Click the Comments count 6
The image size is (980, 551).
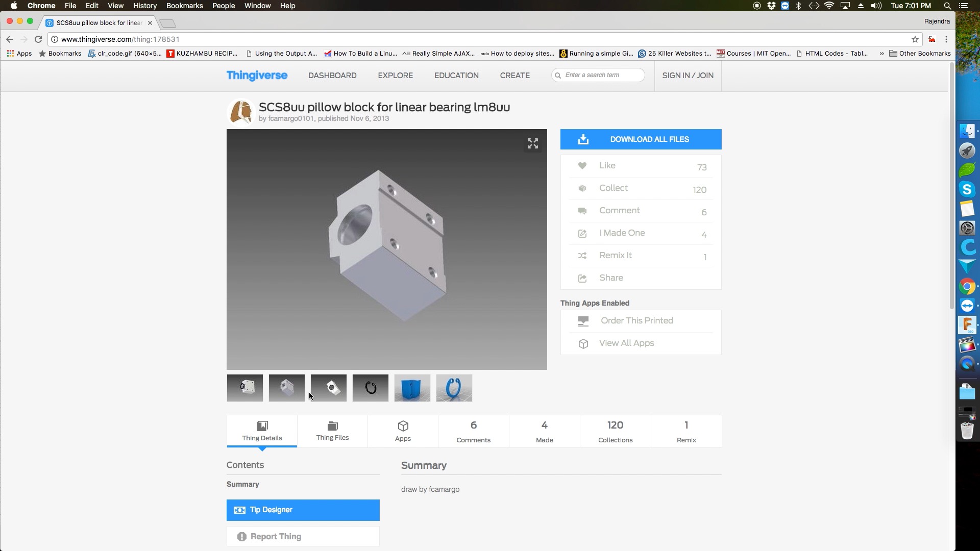[x=473, y=424]
